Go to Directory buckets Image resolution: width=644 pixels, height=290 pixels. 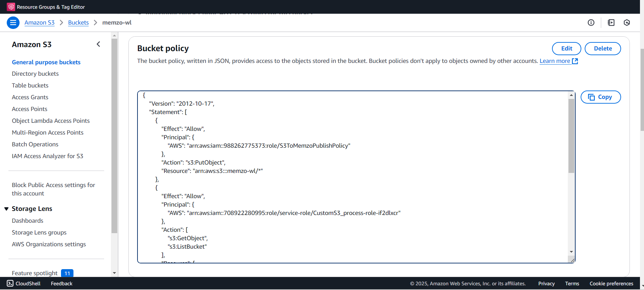click(35, 74)
